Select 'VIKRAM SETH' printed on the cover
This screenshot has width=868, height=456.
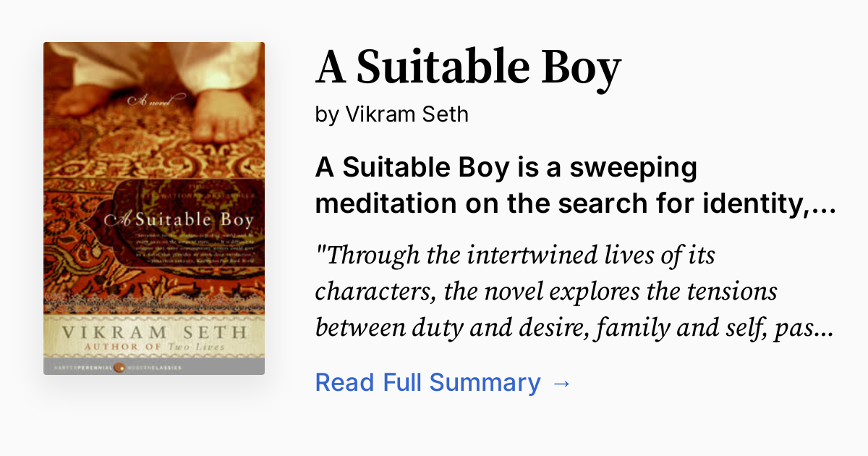coord(154,332)
